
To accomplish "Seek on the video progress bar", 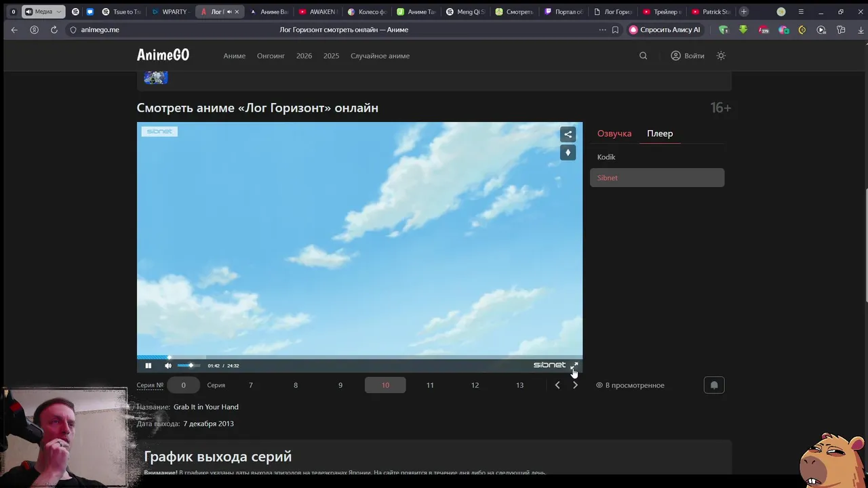I will click(x=359, y=357).
